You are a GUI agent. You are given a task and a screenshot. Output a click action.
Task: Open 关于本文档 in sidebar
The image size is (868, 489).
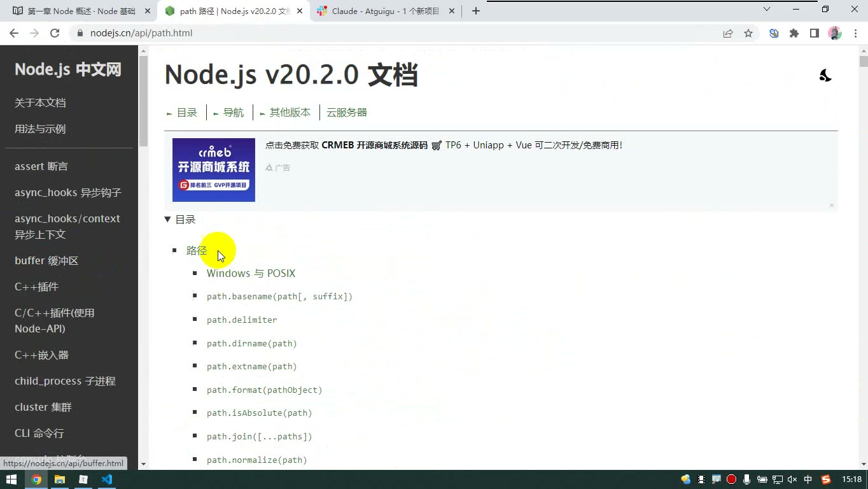[40, 103]
